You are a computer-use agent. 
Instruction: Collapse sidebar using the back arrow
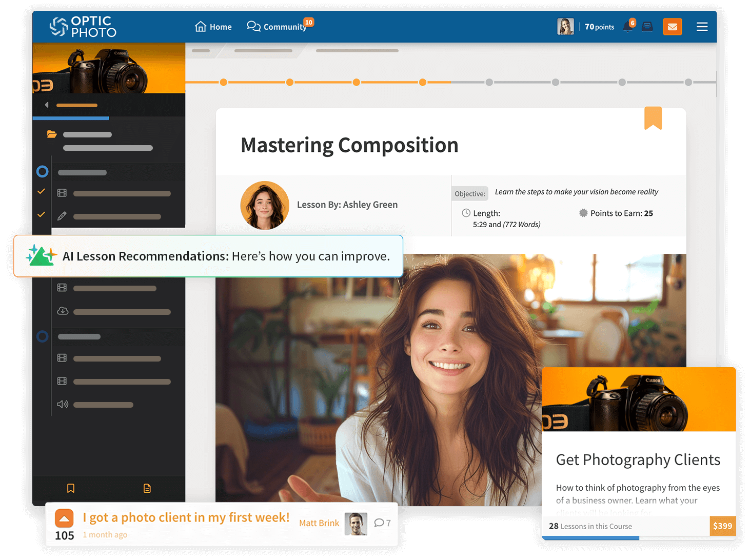tap(47, 105)
